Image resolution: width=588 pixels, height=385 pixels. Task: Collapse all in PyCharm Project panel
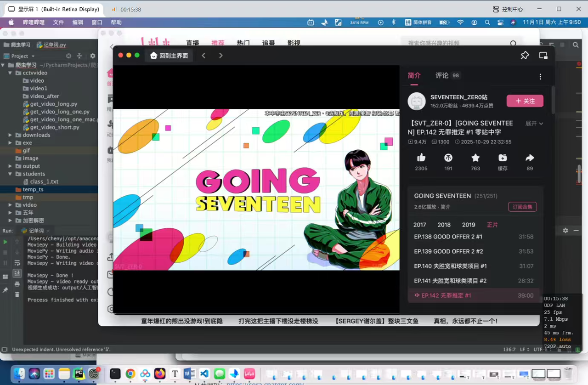coord(79,56)
